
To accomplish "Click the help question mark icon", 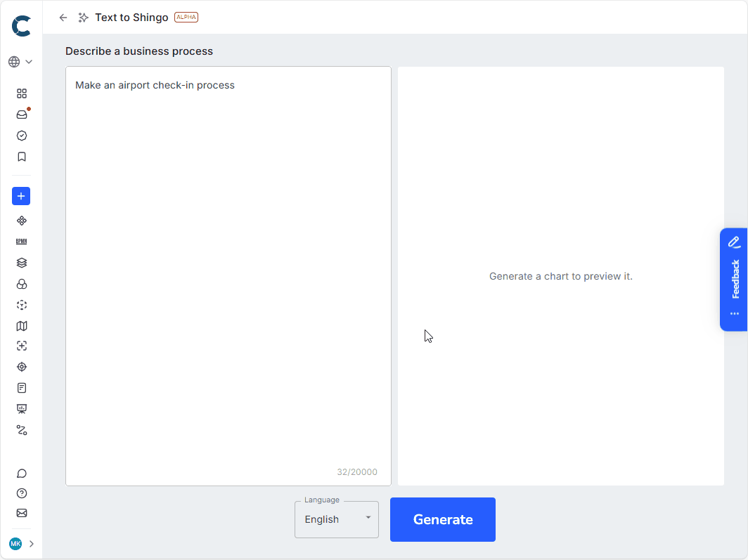I will pyautogui.click(x=21, y=493).
